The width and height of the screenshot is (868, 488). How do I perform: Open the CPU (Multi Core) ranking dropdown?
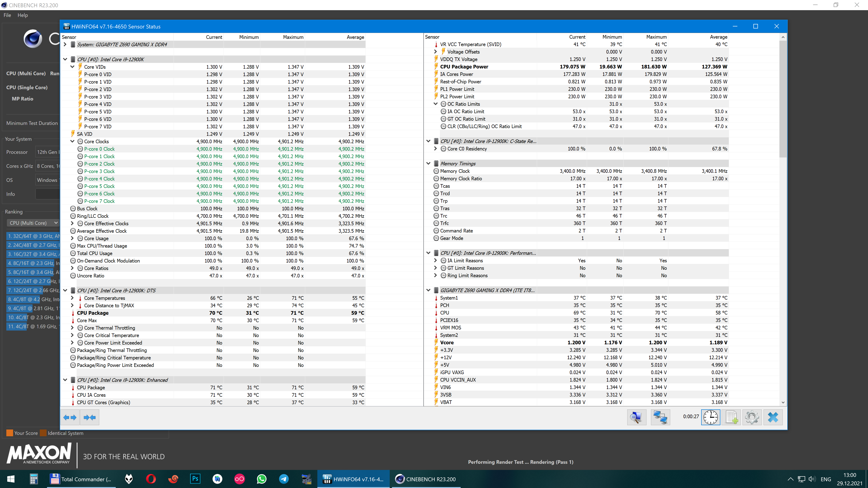(x=33, y=223)
